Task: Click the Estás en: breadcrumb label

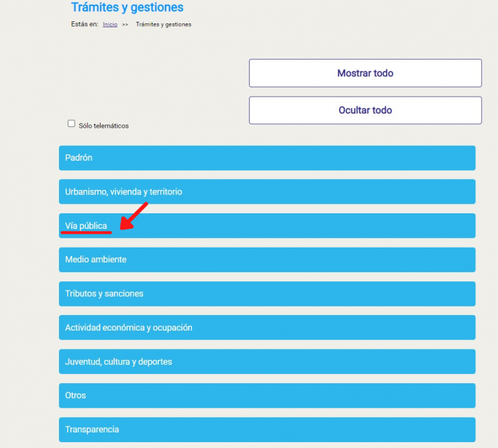Action: 84,25
